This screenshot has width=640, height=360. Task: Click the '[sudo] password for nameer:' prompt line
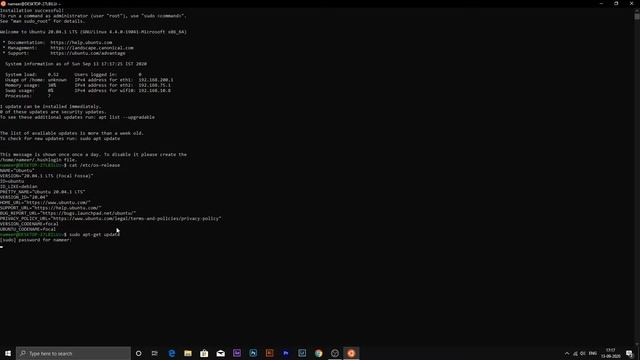[x=36, y=240]
